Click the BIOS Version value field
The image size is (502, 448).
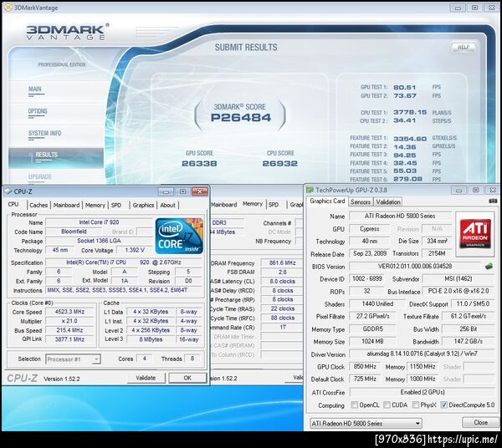pyautogui.click(x=415, y=266)
